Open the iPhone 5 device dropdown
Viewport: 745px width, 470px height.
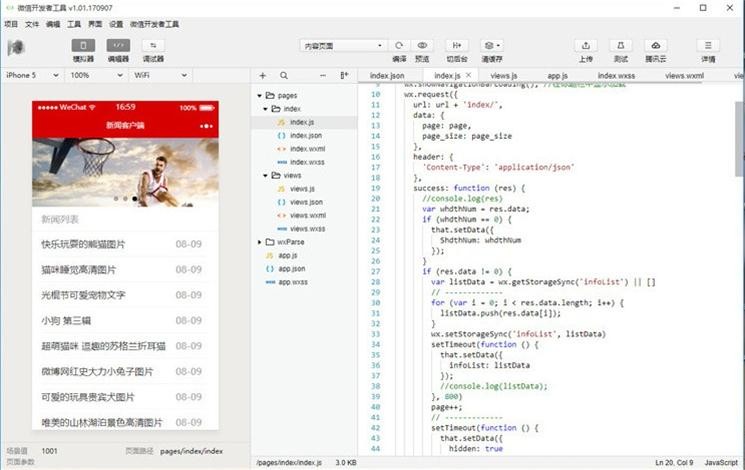tap(32, 75)
